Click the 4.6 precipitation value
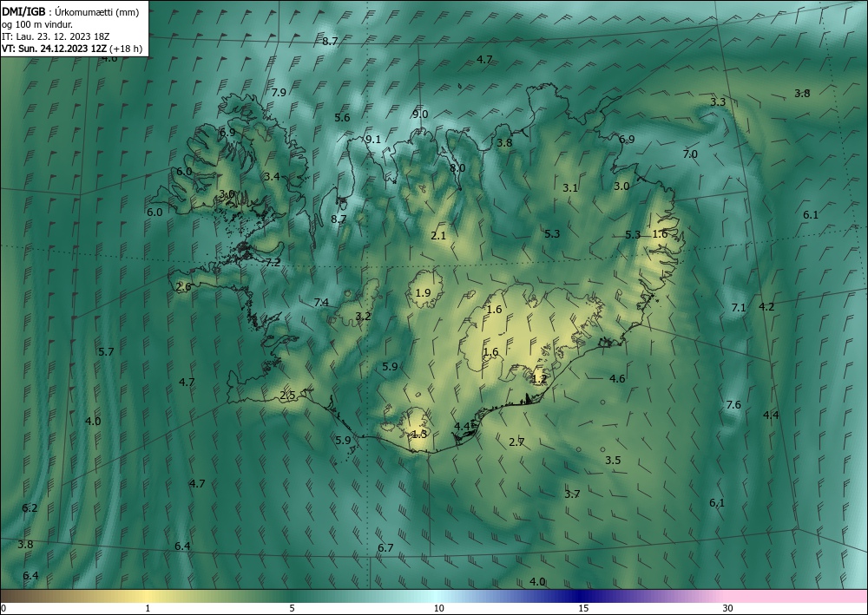The width and height of the screenshot is (868, 615). coord(617,379)
